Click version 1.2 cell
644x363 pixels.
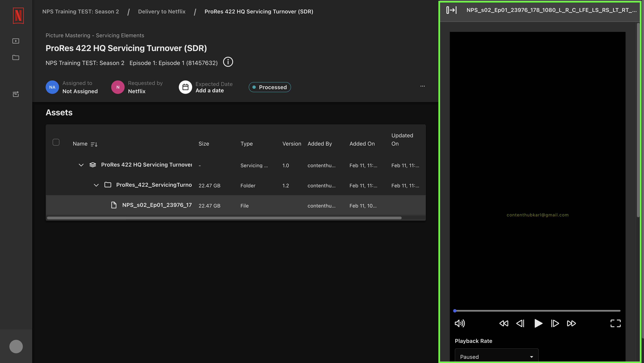pos(286,186)
